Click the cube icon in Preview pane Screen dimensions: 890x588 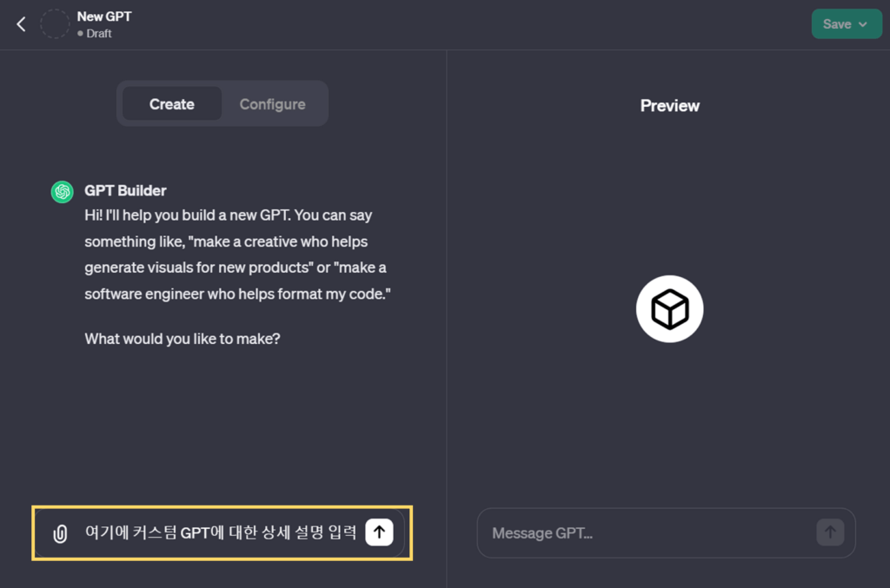point(670,309)
